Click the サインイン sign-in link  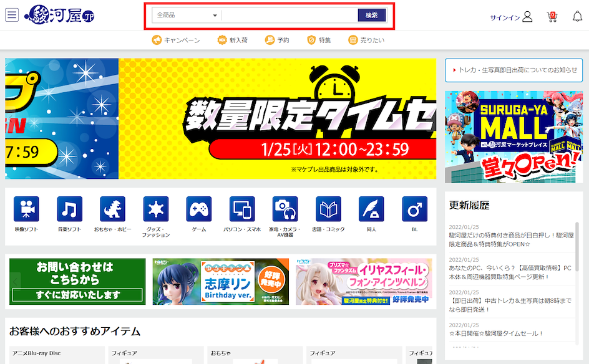pos(505,17)
